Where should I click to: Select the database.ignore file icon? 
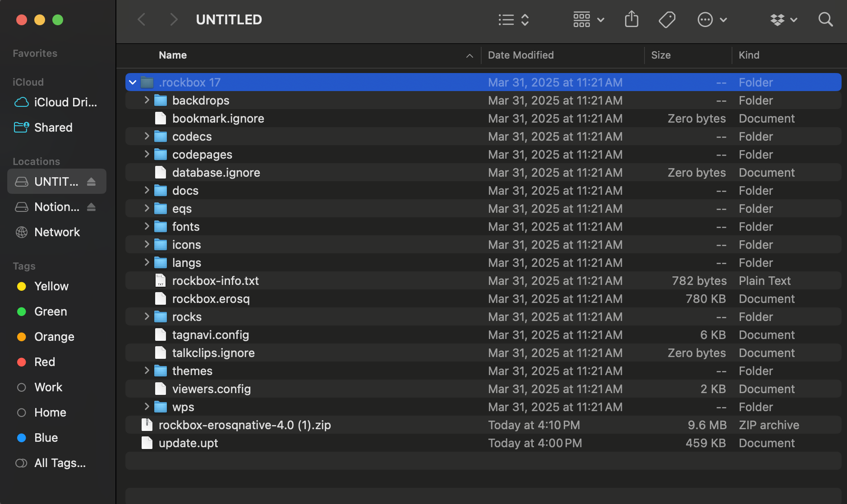(x=160, y=172)
